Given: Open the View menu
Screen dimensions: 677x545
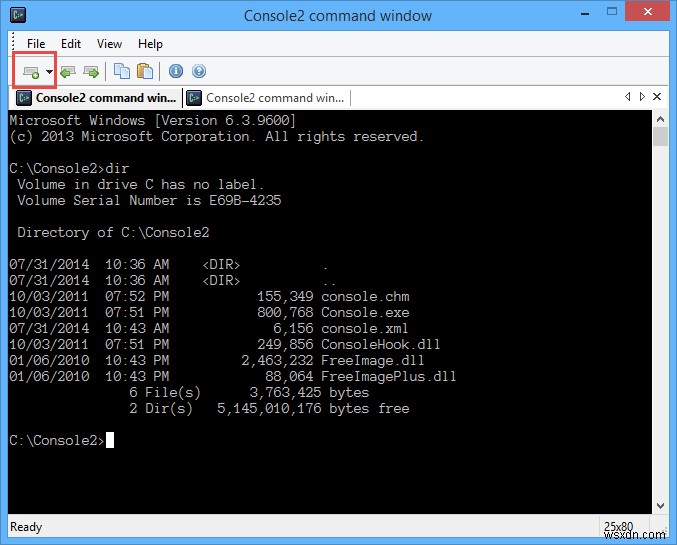Looking at the screenshot, I should click(x=109, y=44).
